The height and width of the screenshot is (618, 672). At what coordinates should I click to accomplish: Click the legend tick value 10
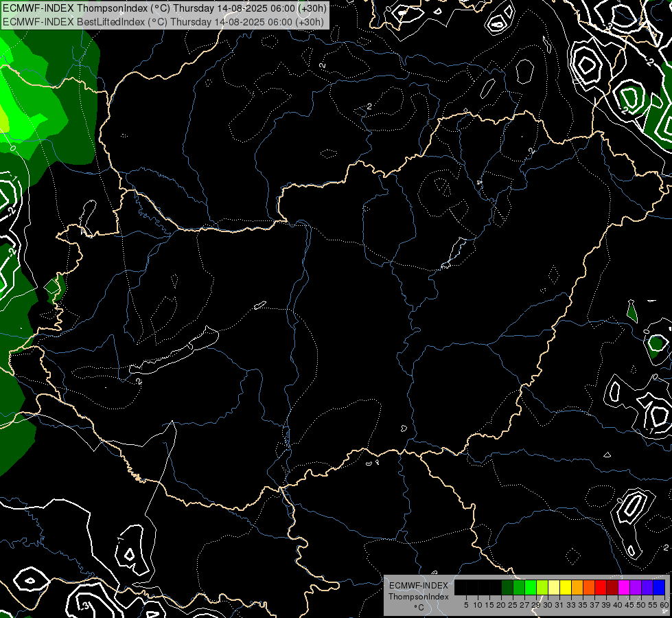pos(478,605)
